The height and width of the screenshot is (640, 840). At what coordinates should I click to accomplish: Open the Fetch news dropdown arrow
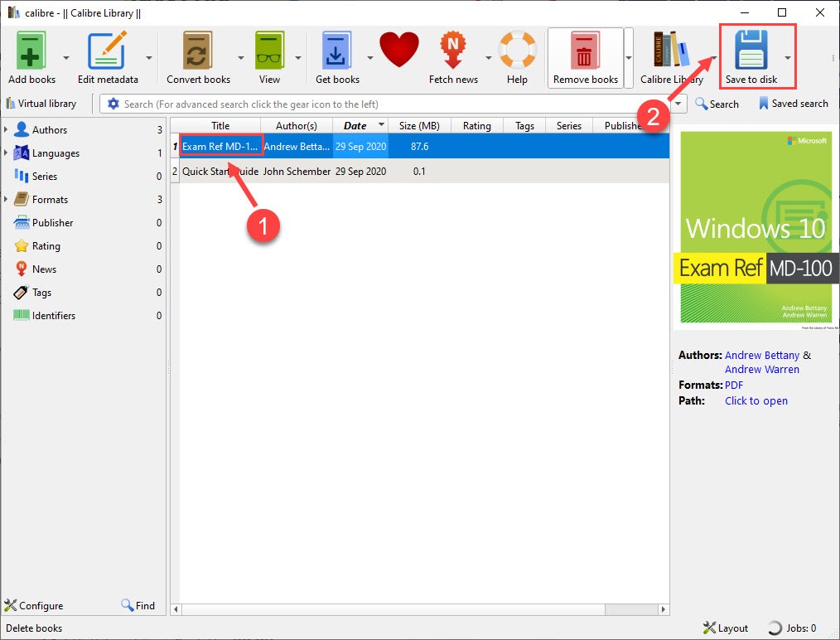click(x=488, y=57)
